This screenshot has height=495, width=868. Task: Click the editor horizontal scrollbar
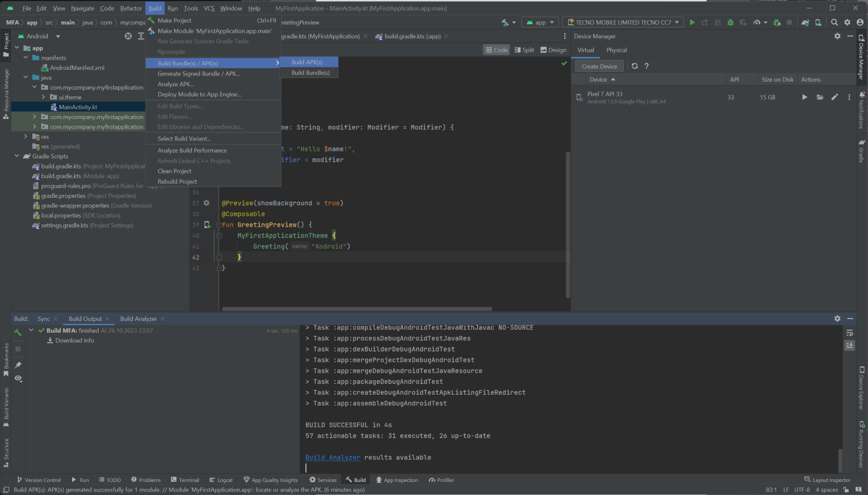pos(357,309)
